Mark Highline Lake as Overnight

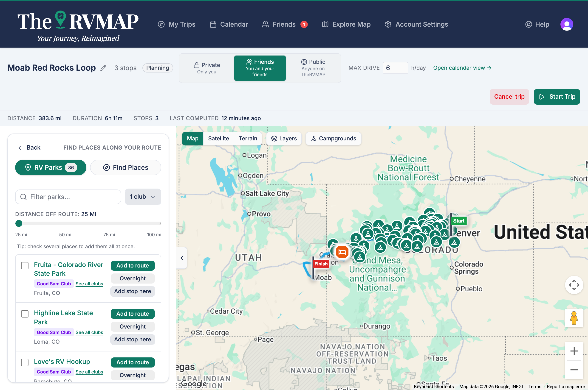(133, 327)
